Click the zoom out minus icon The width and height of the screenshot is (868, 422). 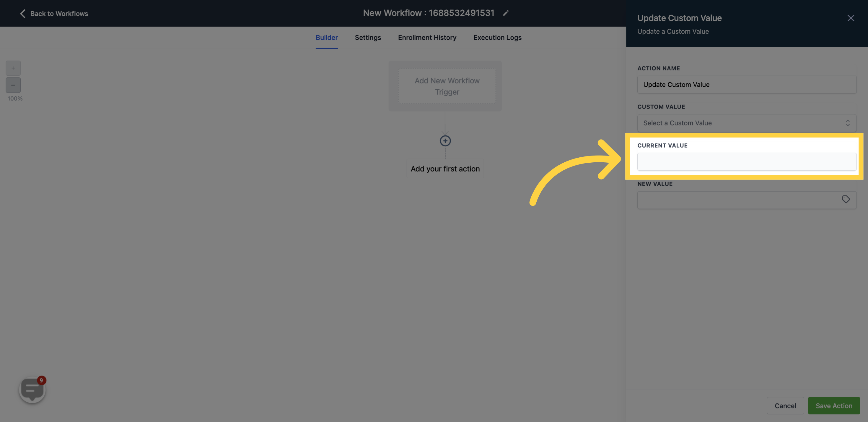[x=13, y=85]
